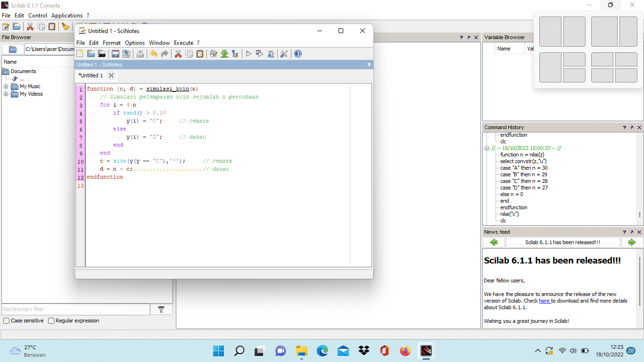Image resolution: width=644 pixels, height=362 pixels.
Task: Open Find/Replace tool in SciNotes
Action: pos(214,54)
